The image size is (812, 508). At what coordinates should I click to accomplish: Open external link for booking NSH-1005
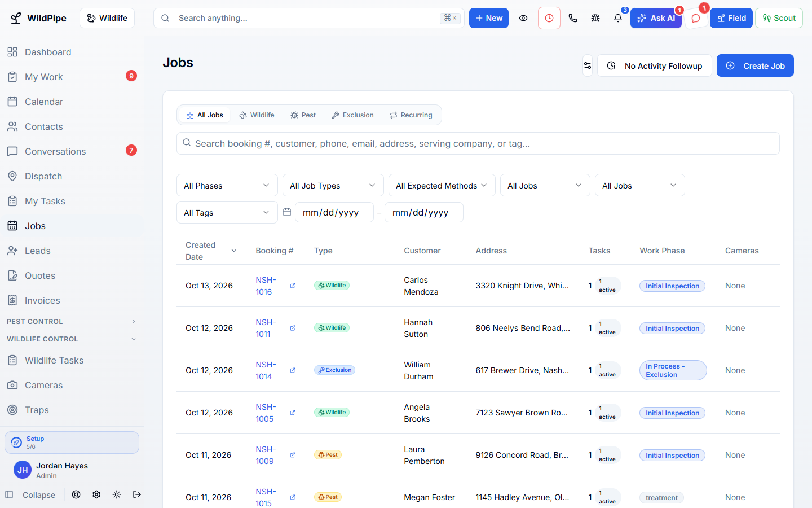pos(293,413)
